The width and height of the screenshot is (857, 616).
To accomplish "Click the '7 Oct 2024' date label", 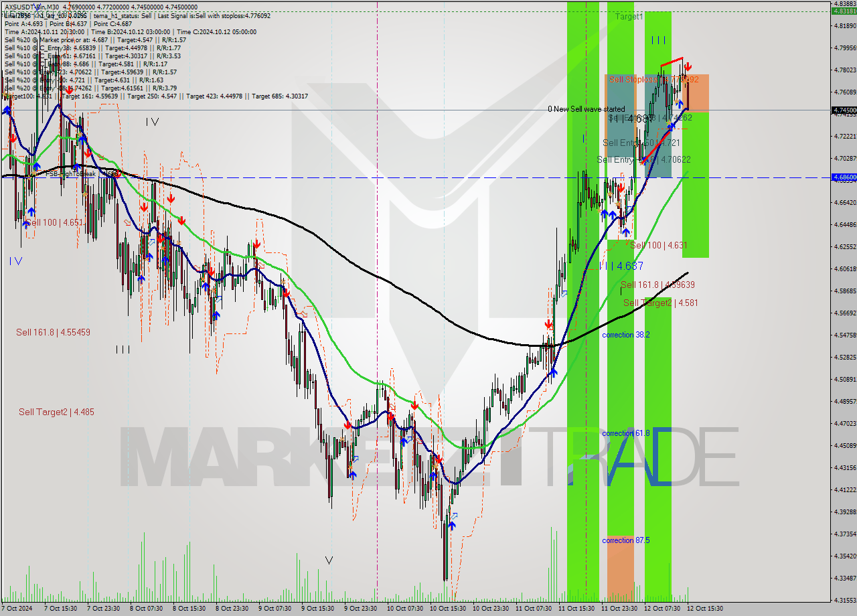I will pos(17,609).
